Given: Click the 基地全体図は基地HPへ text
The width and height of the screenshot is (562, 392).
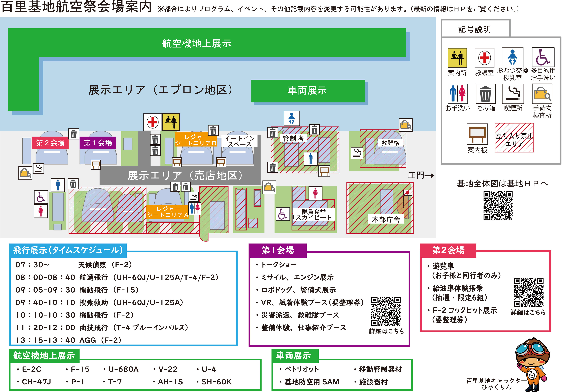Looking at the screenshot, I should point(502,183).
